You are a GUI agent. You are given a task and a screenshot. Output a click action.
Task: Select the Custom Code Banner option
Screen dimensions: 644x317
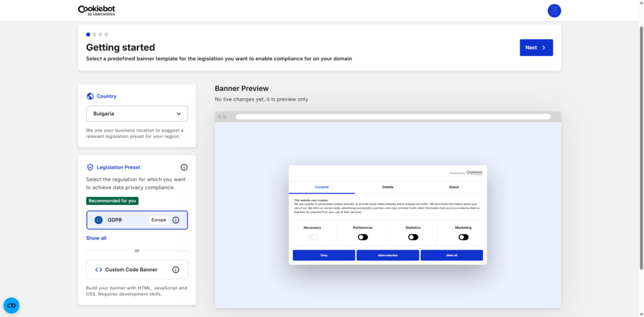click(131, 270)
